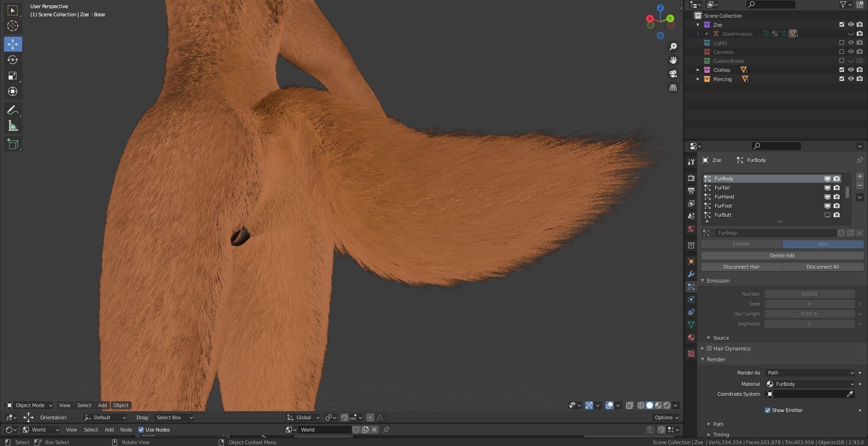Open the Material properties tab
This screenshot has width=868, height=446.
pos(691,337)
